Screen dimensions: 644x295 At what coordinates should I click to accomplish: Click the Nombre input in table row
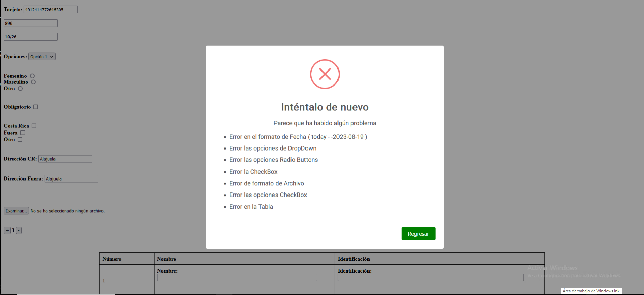click(237, 278)
